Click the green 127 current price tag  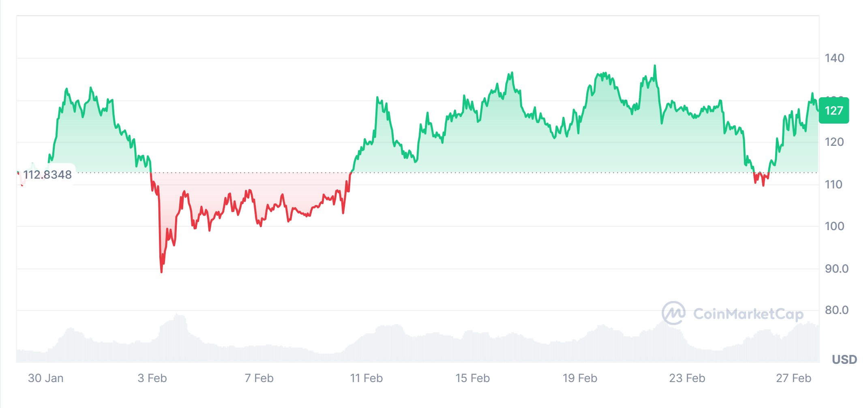834,111
